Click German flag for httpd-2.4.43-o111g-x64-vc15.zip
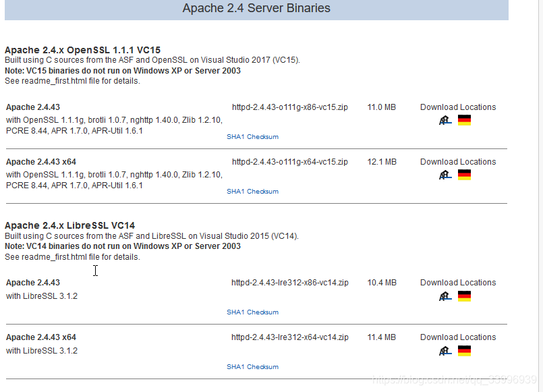The height and width of the screenshot is (392, 543). 464,175
